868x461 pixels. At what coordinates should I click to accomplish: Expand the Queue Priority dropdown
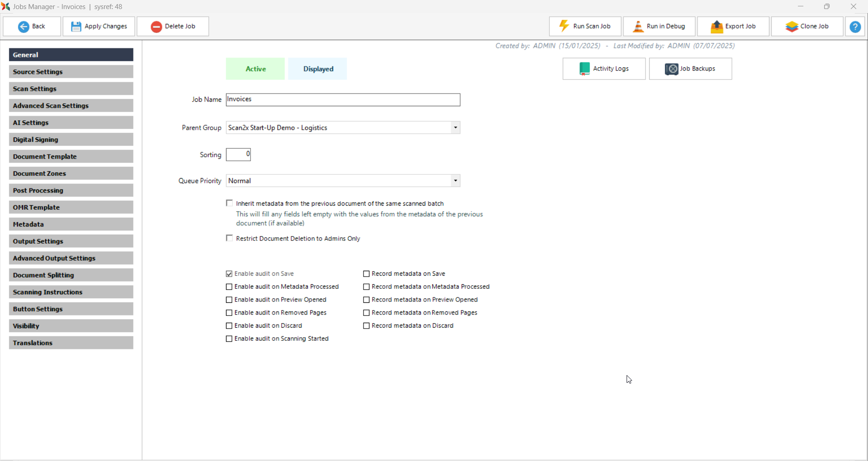(455, 181)
